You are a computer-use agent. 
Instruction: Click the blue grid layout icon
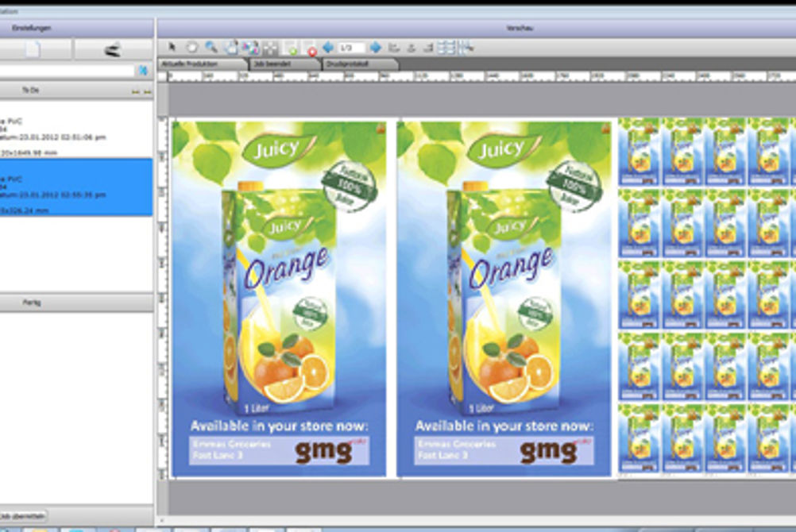click(x=446, y=48)
